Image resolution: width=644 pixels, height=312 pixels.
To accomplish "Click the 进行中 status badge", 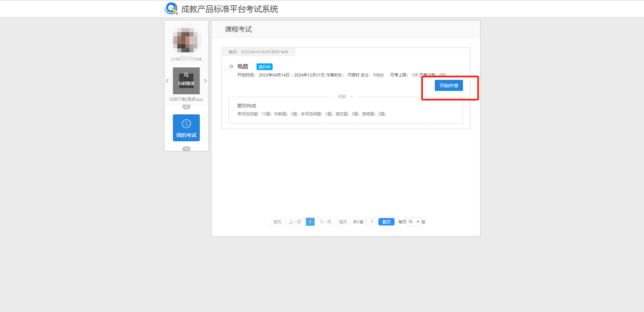I will pyautogui.click(x=264, y=67).
